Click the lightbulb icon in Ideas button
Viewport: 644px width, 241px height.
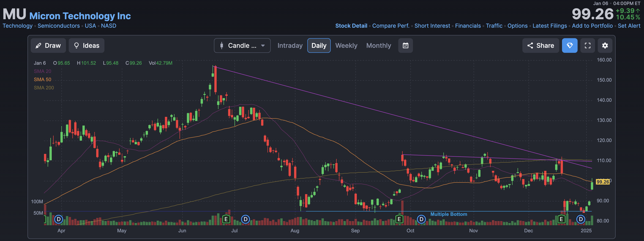point(76,46)
